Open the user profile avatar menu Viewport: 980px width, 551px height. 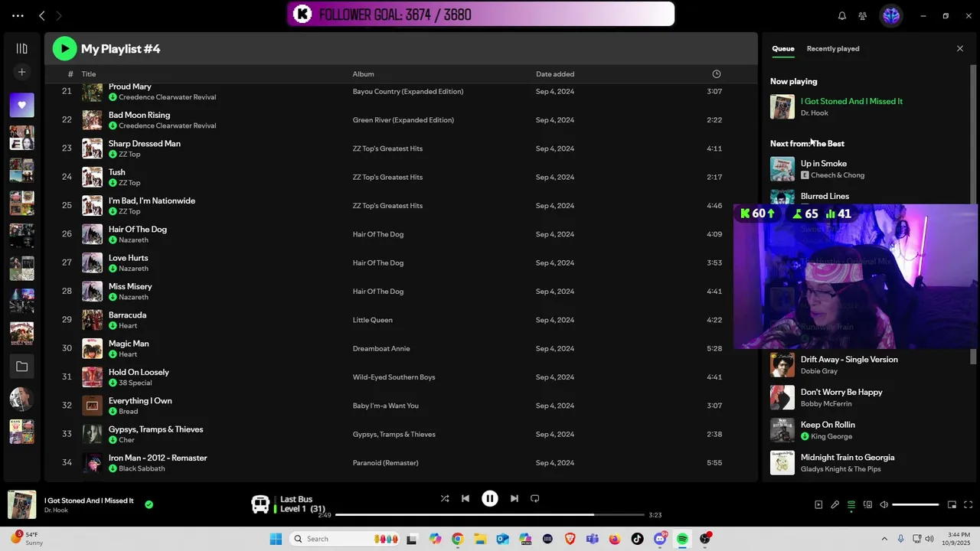[890, 15]
